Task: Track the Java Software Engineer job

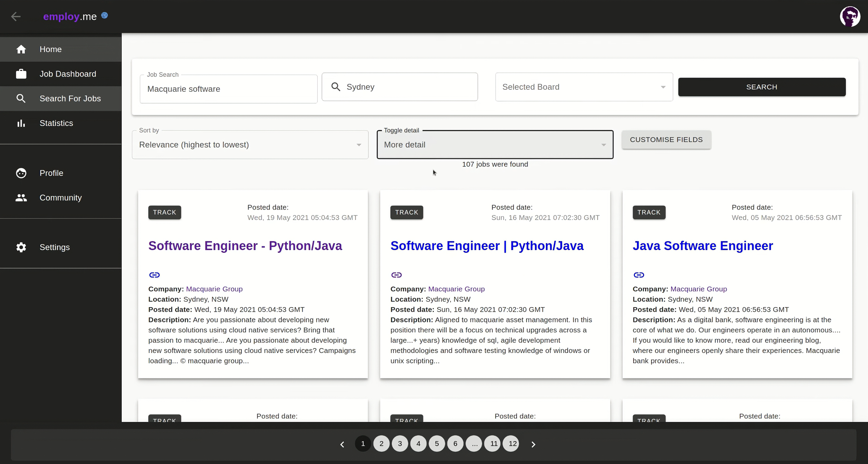Action: click(x=649, y=212)
